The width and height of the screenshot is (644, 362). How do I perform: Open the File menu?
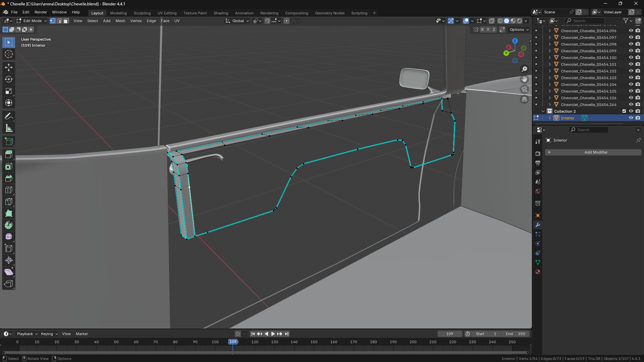pyautogui.click(x=14, y=12)
